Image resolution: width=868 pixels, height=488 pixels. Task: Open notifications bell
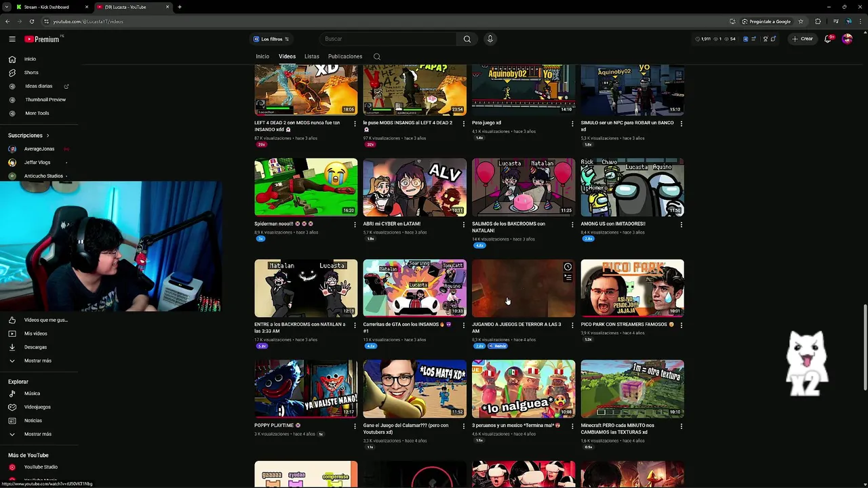(828, 39)
